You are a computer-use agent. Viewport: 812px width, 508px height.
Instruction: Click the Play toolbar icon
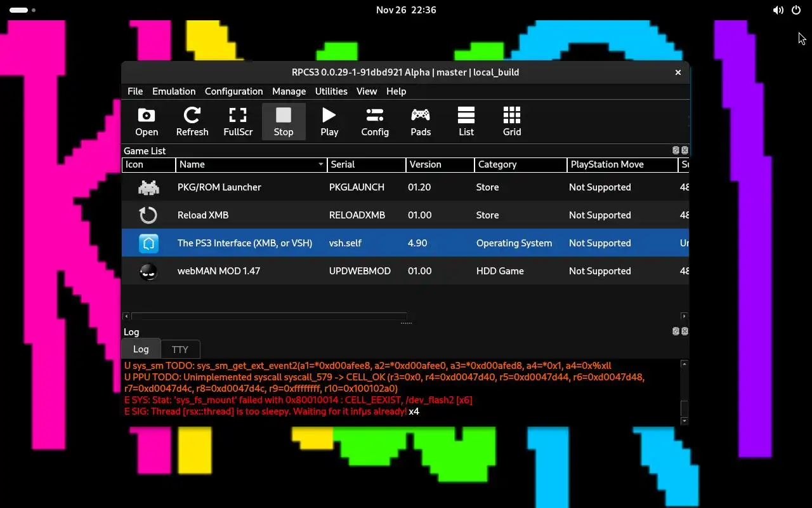(x=329, y=121)
